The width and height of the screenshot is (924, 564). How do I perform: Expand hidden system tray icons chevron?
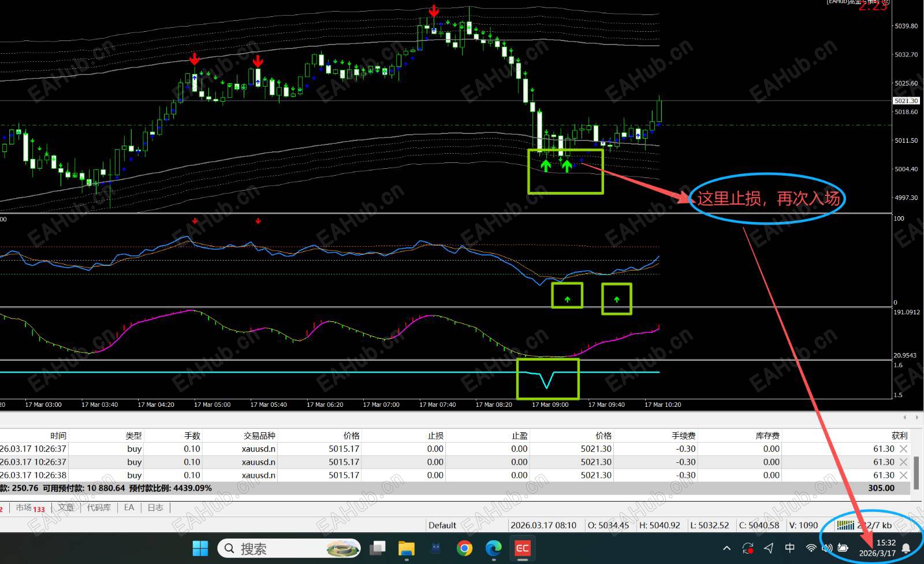tap(726, 548)
